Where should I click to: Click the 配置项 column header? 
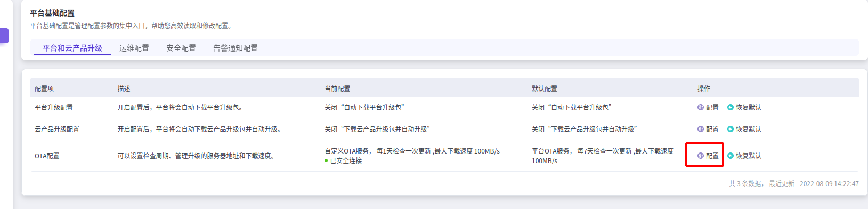tap(44, 89)
